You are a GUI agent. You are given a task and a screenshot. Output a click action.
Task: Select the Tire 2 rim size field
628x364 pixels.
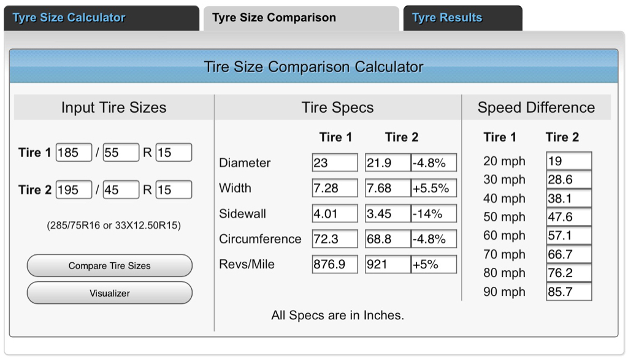point(174,190)
